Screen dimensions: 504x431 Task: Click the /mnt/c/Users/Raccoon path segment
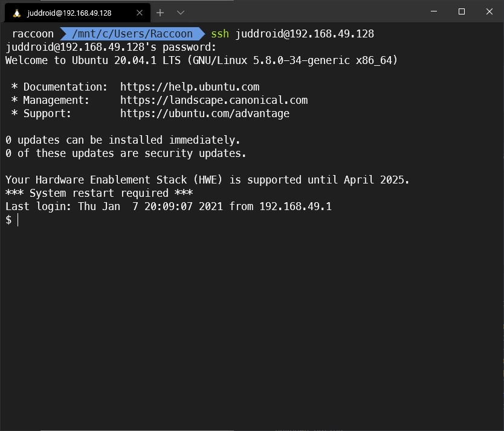point(132,34)
